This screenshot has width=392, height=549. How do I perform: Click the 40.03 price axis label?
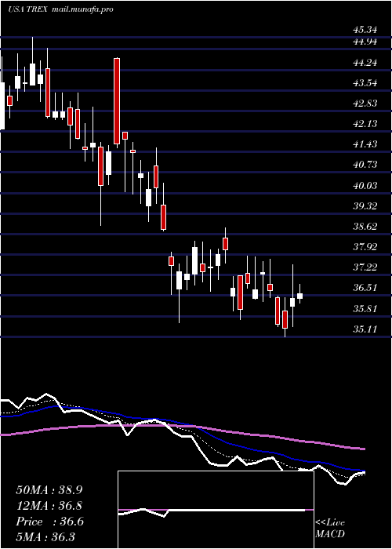click(x=365, y=186)
